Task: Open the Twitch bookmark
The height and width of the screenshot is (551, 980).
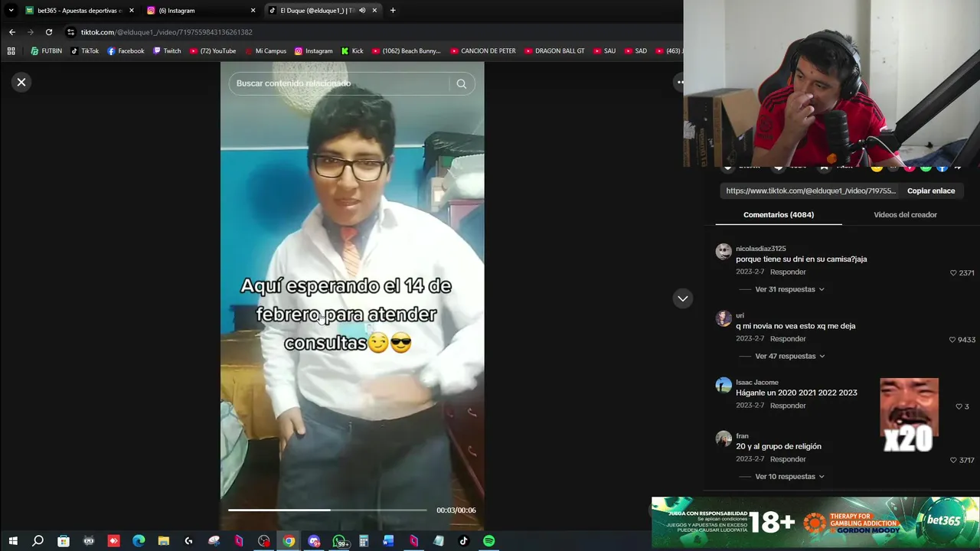Action: click(x=167, y=51)
